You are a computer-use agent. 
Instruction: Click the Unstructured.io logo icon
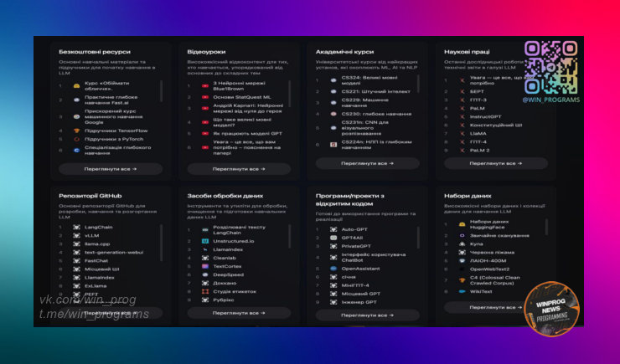205,241
